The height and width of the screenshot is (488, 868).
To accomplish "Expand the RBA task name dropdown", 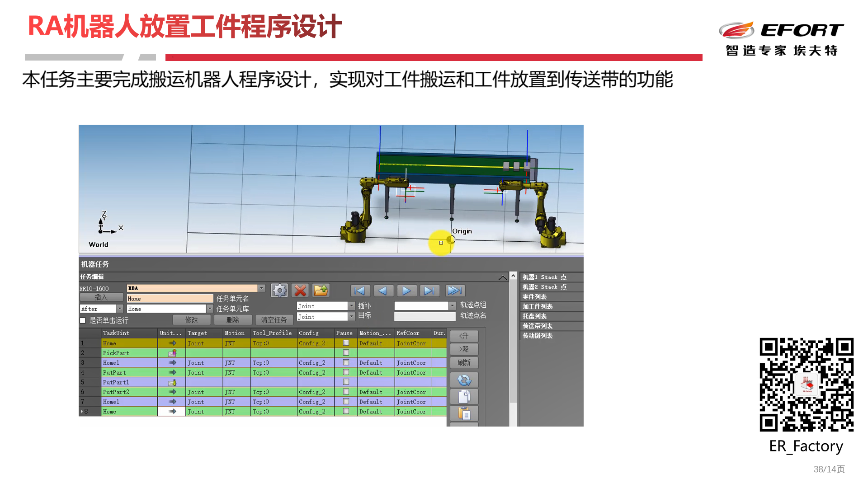I will [x=261, y=288].
